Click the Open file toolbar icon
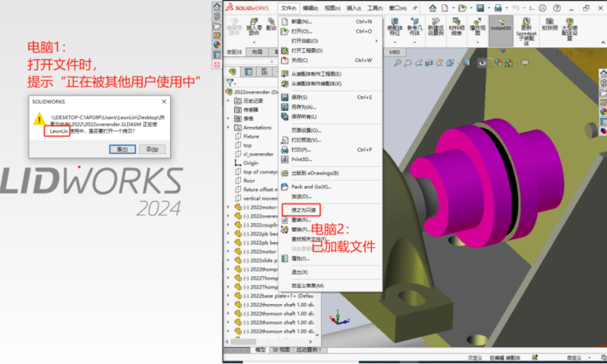The height and width of the screenshot is (364, 607). coord(462,8)
